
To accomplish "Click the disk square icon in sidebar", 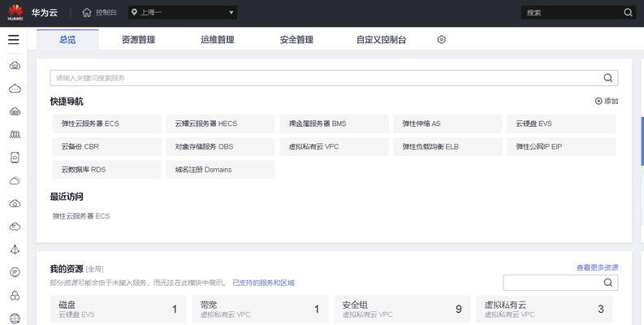I will (x=15, y=158).
